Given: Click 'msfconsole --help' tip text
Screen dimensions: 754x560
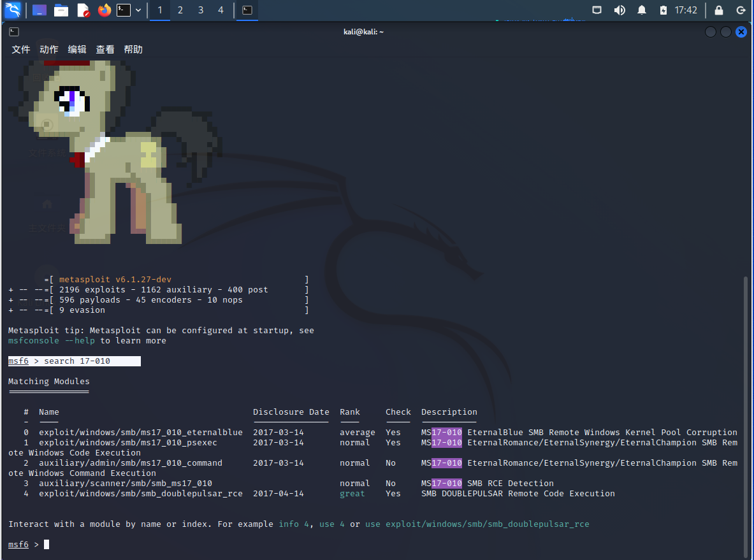Looking at the screenshot, I should [52, 340].
